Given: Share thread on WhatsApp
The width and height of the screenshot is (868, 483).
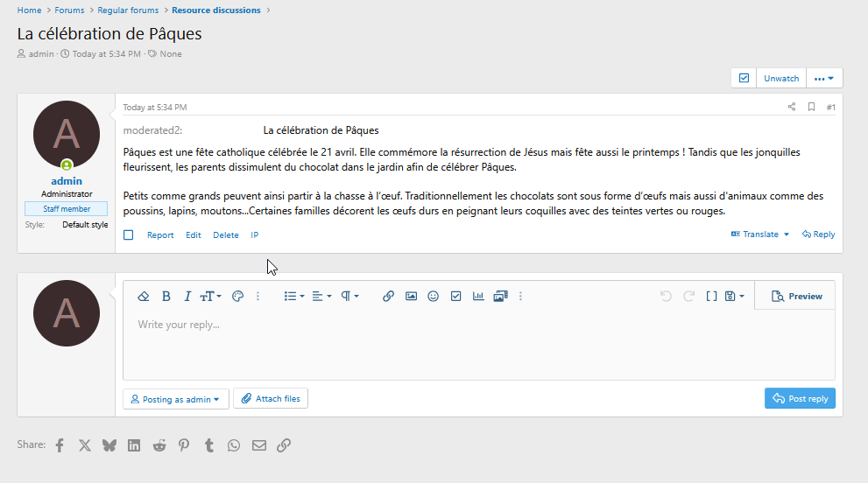Looking at the screenshot, I should coord(234,445).
